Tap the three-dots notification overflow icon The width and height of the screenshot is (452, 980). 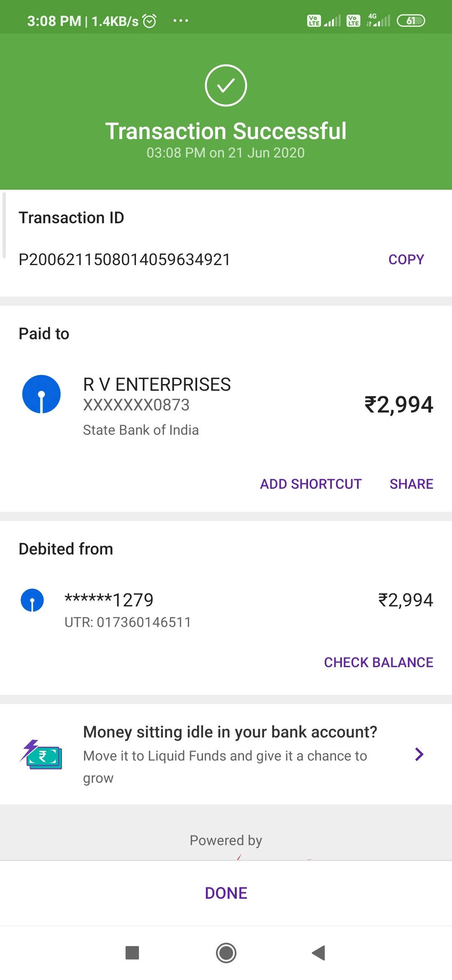coord(181,21)
